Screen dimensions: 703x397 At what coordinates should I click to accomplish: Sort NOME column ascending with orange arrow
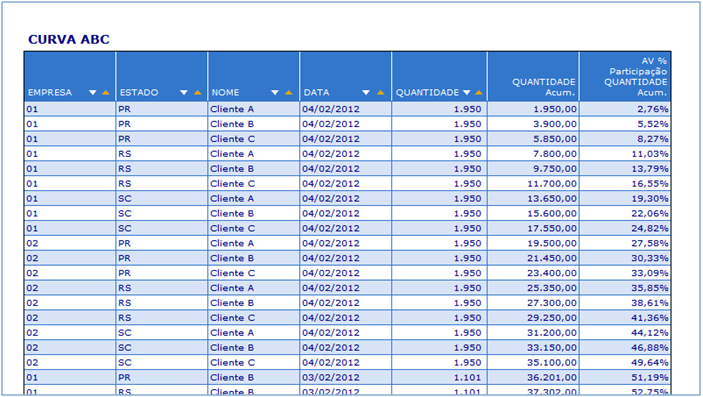pyautogui.click(x=289, y=93)
